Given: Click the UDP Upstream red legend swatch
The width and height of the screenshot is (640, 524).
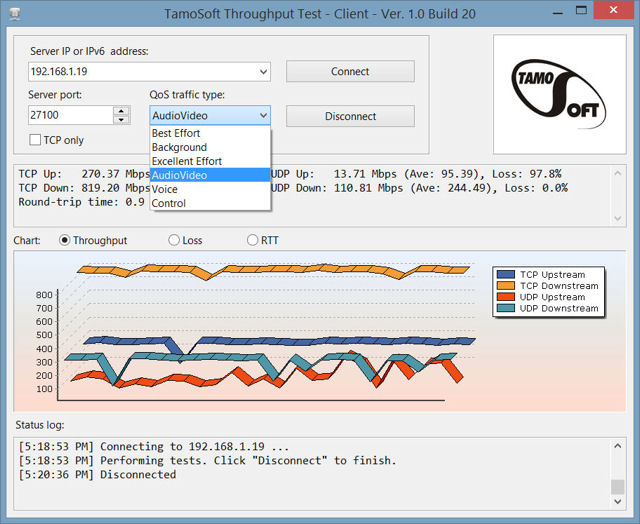Looking at the screenshot, I should (x=506, y=297).
